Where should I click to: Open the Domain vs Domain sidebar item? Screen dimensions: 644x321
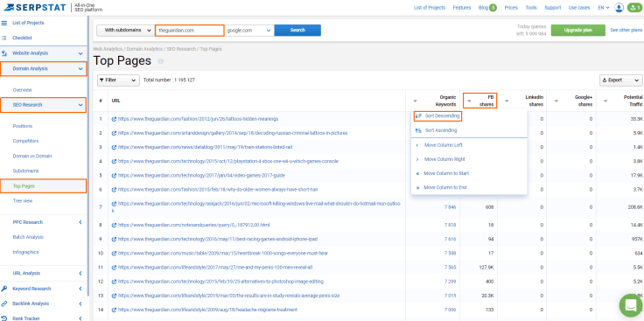[32, 157]
